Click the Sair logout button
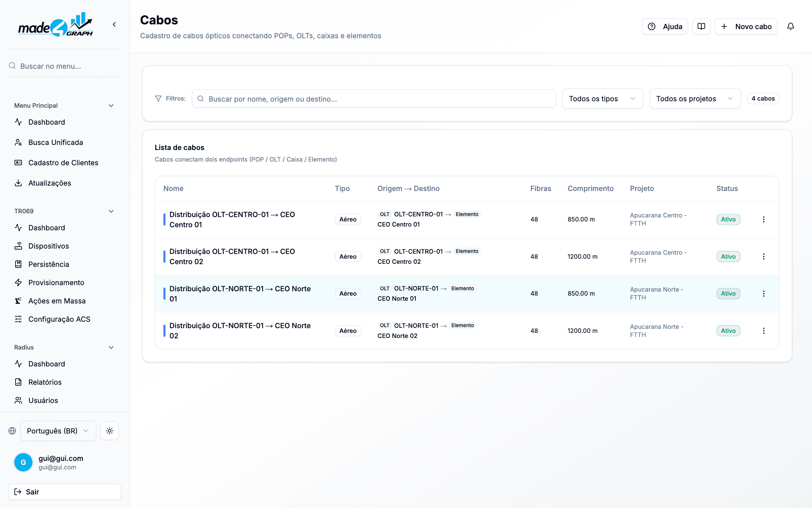Viewport: 812px width, 508px height. (65, 492)
